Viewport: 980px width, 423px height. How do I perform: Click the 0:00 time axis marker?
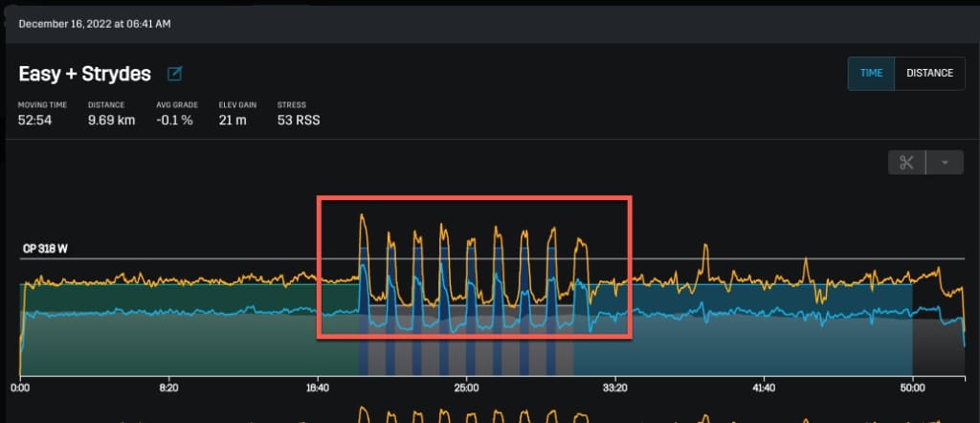(x=21, y=389)
